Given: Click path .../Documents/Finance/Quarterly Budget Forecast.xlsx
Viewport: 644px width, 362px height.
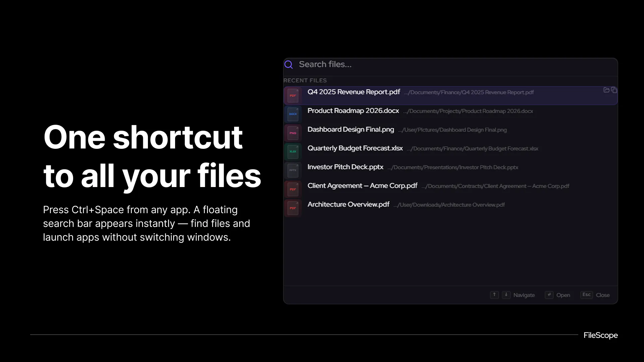Looking at the screenshot, I should tap(473, 148).
